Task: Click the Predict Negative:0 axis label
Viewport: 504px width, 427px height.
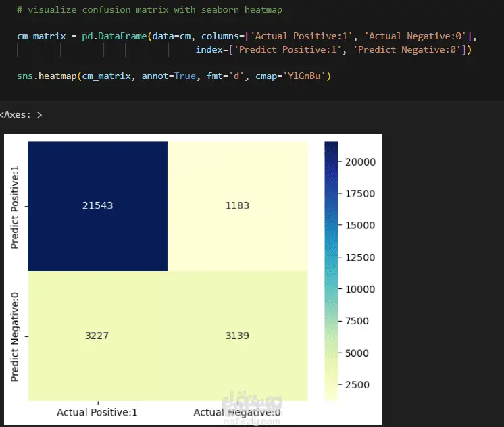Action: (x=15, y=336)
